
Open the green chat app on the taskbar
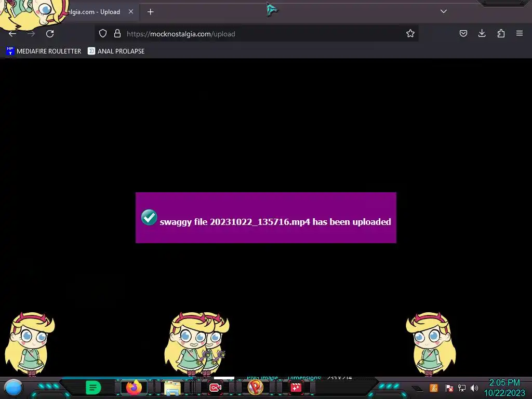(x=94, y=388)
